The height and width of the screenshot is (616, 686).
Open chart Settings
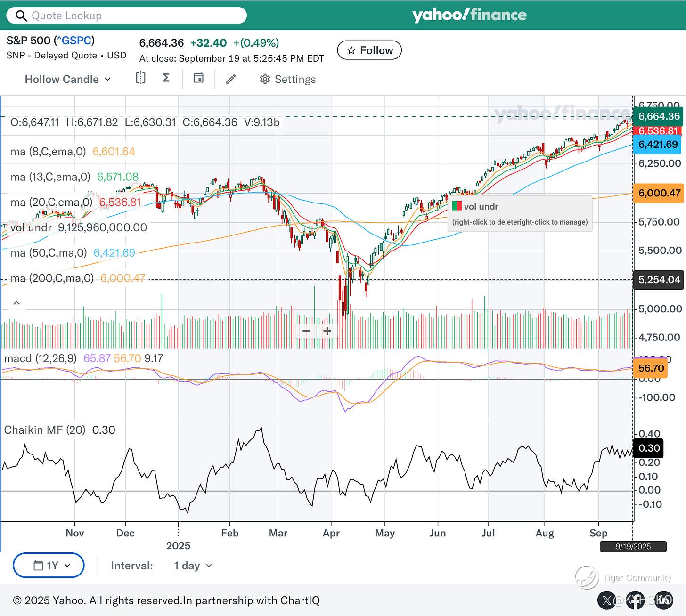click(287, 79)
